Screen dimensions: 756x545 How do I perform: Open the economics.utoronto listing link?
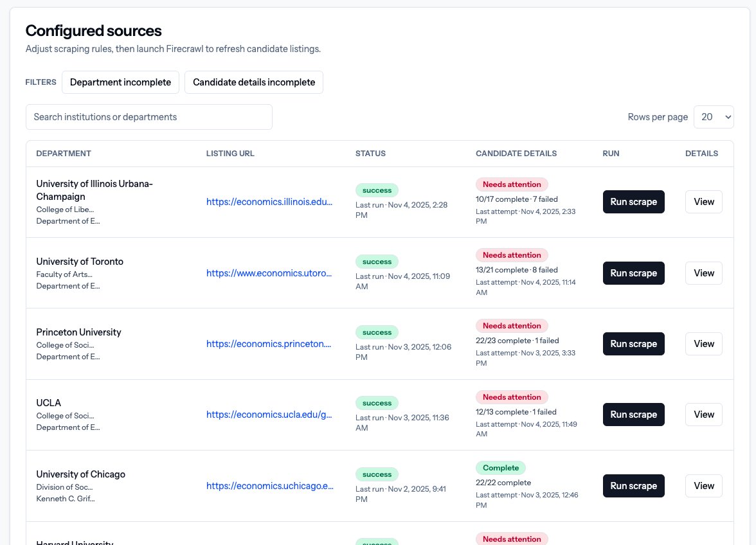tap(269, 273)
